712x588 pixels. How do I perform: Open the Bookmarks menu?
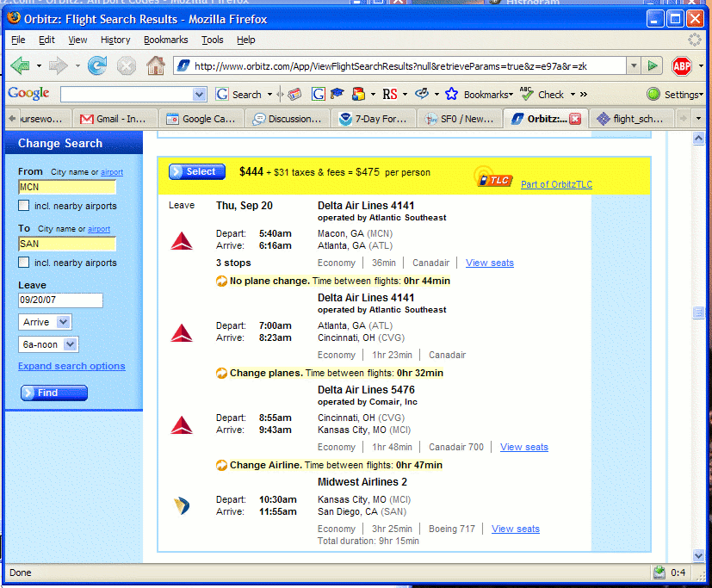pos(166,40)
